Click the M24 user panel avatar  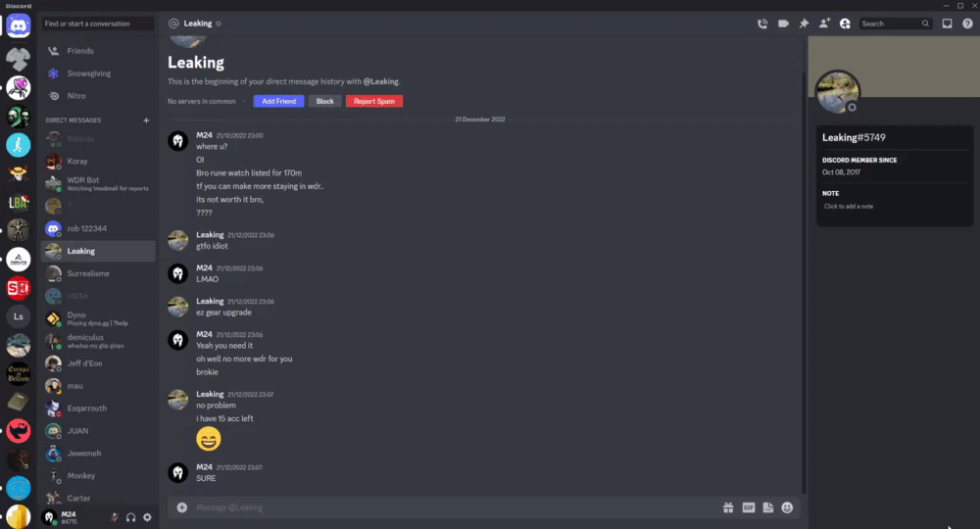(49, 517)
